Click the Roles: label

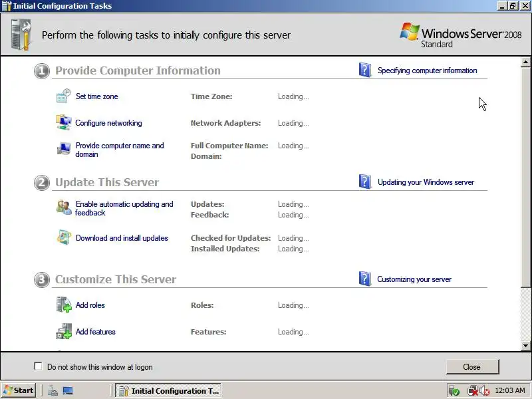(x=202, y=305)
